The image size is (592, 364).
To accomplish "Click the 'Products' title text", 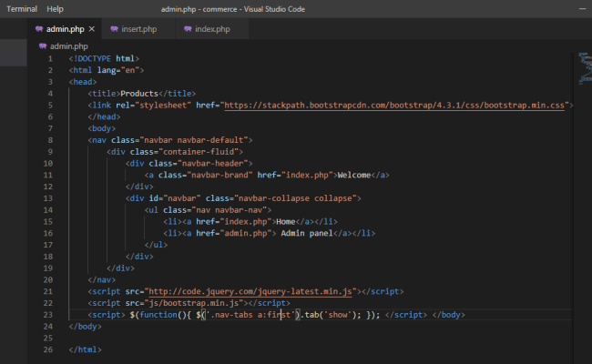I will click(x=139, y=94).
